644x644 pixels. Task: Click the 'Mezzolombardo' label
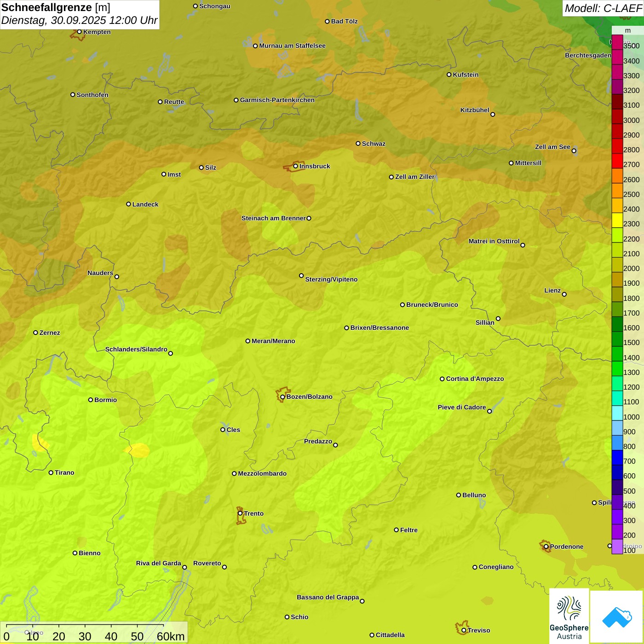click(262, 473)
